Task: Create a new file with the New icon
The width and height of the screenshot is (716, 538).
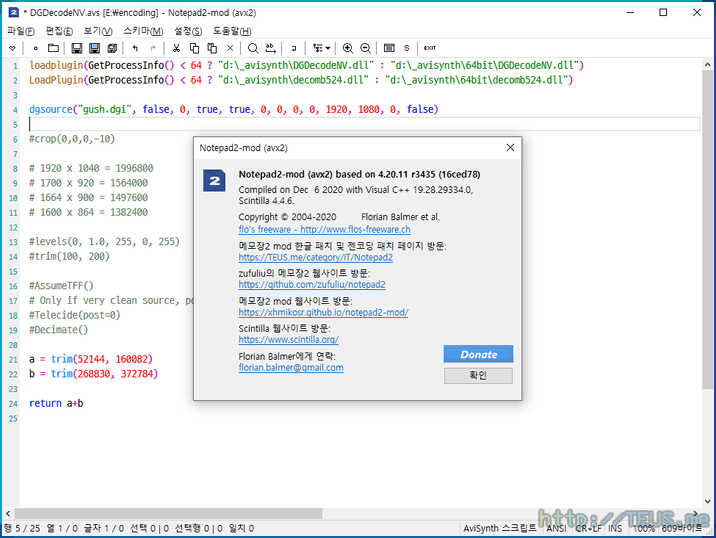Action: point(36,48)
